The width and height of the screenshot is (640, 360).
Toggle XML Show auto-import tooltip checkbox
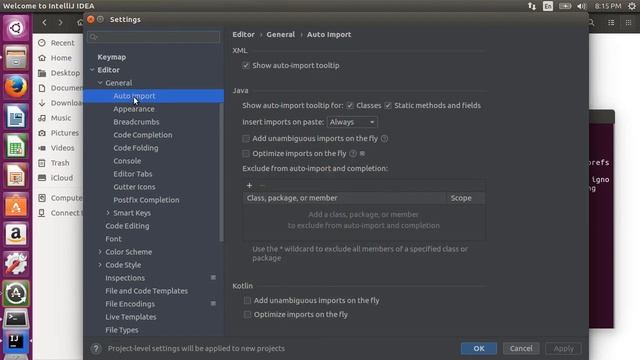click(246, 65)
